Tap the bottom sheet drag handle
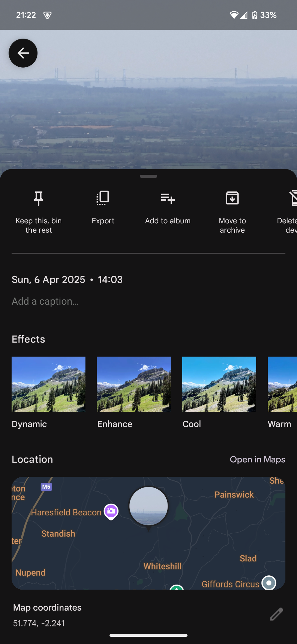297x644 pixels. pyautogui.click(x=148, y=176)
